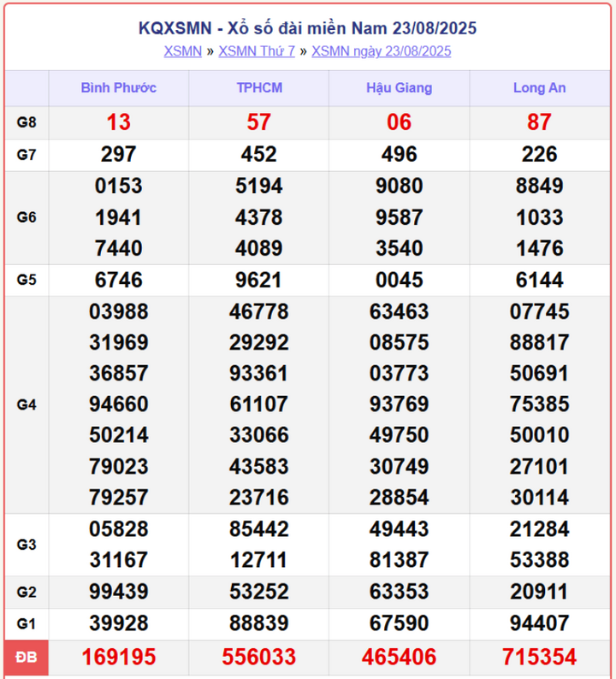
Task: Click G5 number 6746
Action: [119, 280]
